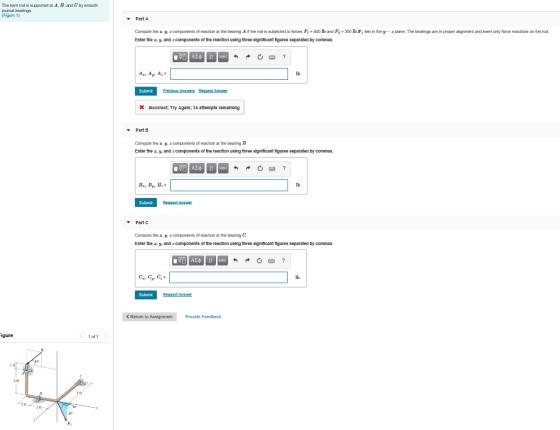560x430 pixels.
Task: Redo edit in Part C toolbar
Action: point(247,260)
